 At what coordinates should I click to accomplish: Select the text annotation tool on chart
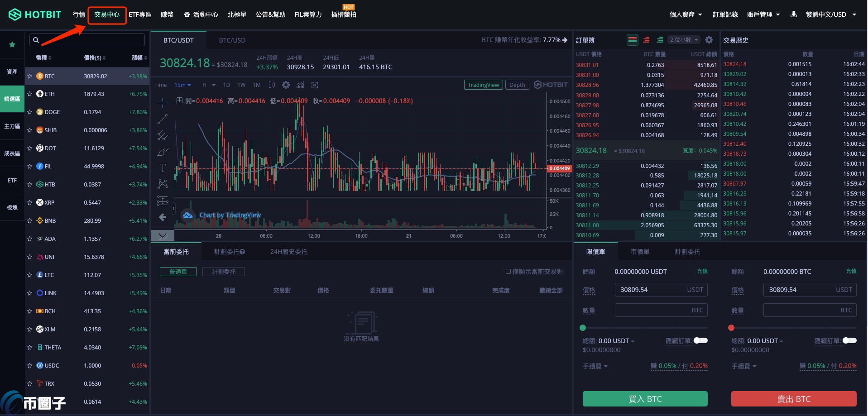(163, 168)
